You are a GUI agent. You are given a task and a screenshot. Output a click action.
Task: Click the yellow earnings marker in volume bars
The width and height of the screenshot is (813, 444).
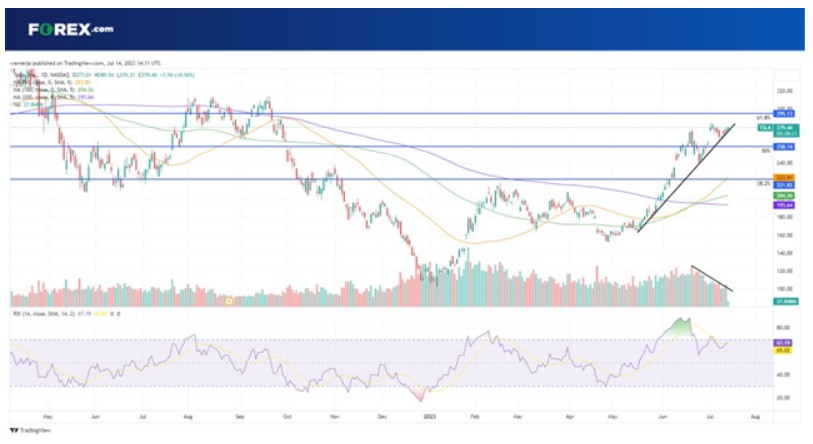[229, 301]
